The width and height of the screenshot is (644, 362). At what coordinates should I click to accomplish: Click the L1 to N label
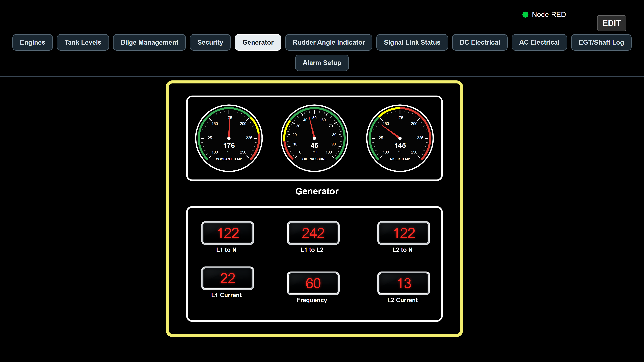(226, 250)
